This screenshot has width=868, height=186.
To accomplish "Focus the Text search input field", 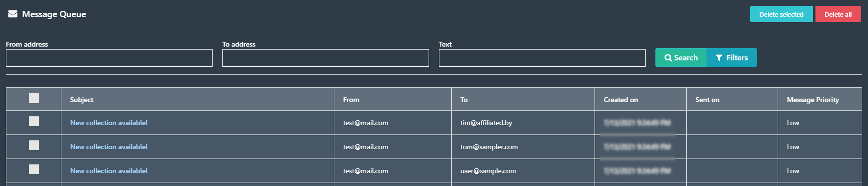I will (x=542, y=58).
